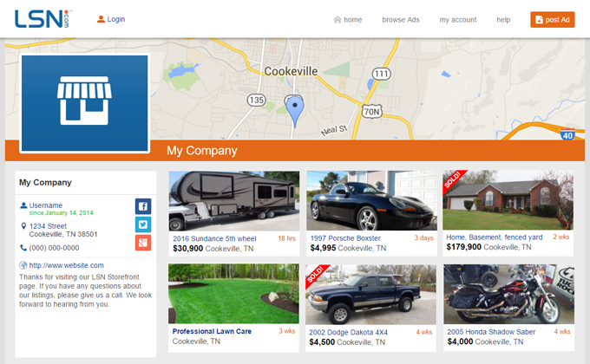This screenshot has width=590, height=364.
Task: Open the 2016 Sundance 5th wheel listing
Action: tap(214, 238)
